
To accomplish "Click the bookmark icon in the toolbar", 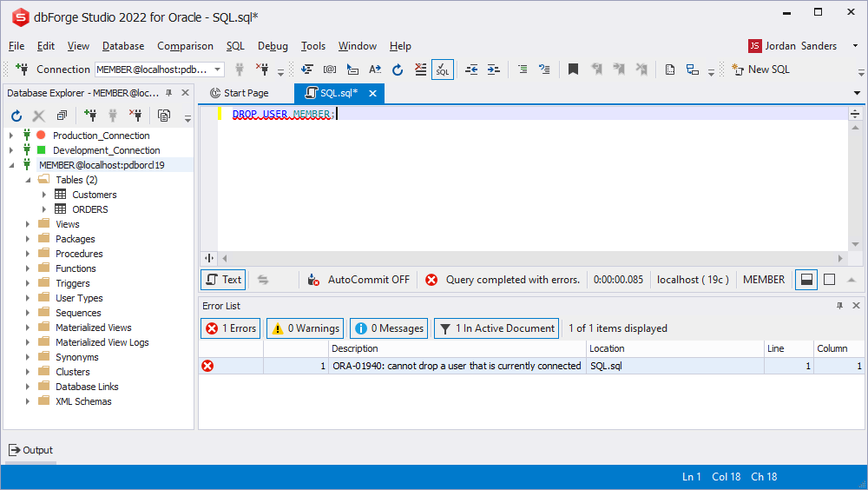I will (x=573, y=70).
